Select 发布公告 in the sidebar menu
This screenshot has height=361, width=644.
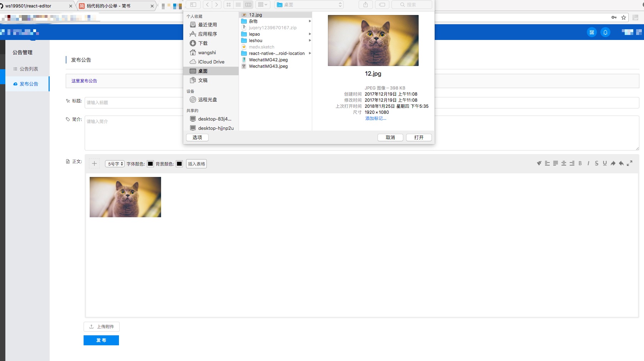pos(28,84)
